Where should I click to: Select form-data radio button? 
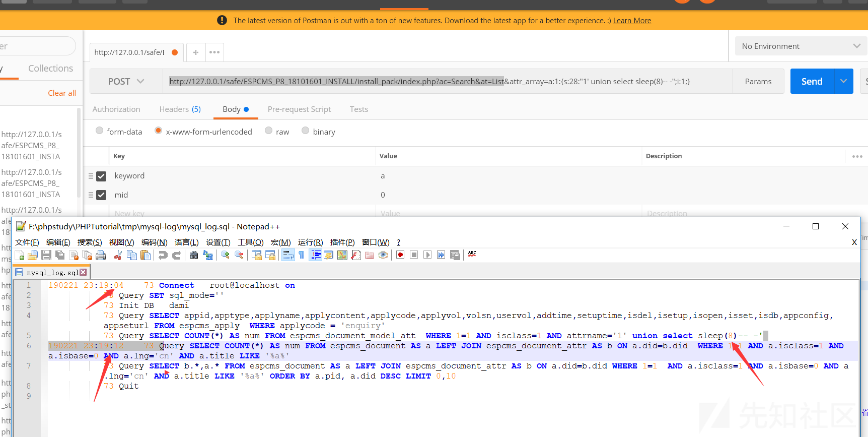(99, 131)
